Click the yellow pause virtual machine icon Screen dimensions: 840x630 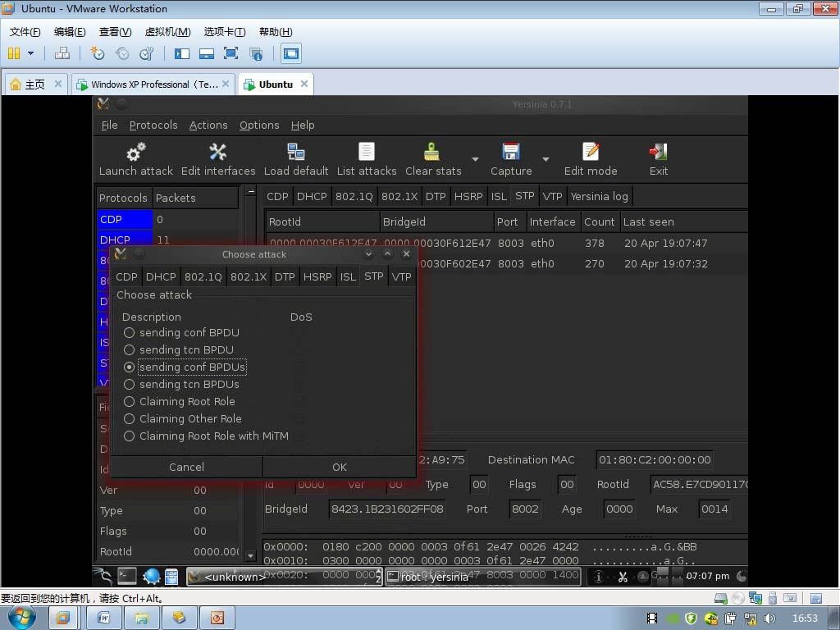[14, 53]
